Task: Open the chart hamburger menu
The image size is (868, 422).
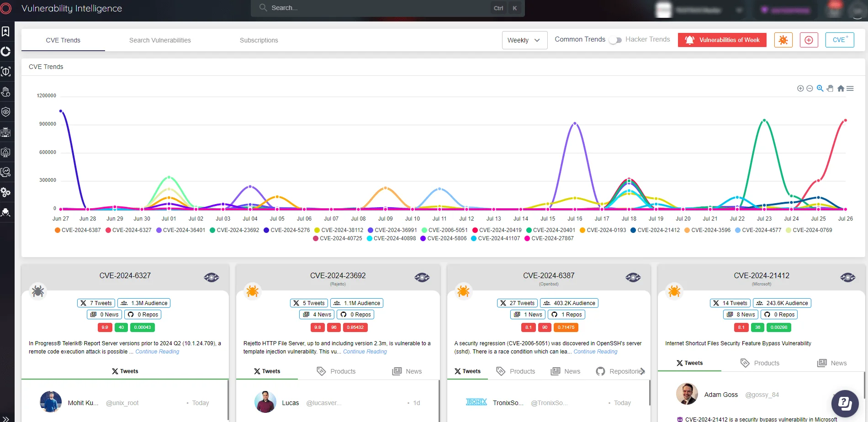Action: pos(850,89)
